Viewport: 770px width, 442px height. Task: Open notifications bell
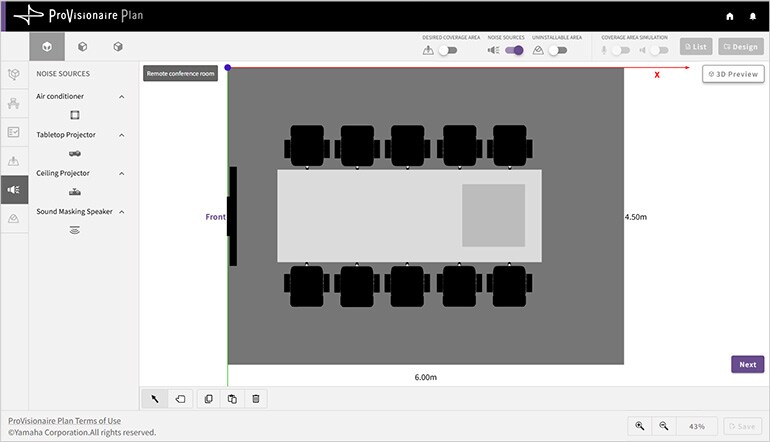point(753,16)
